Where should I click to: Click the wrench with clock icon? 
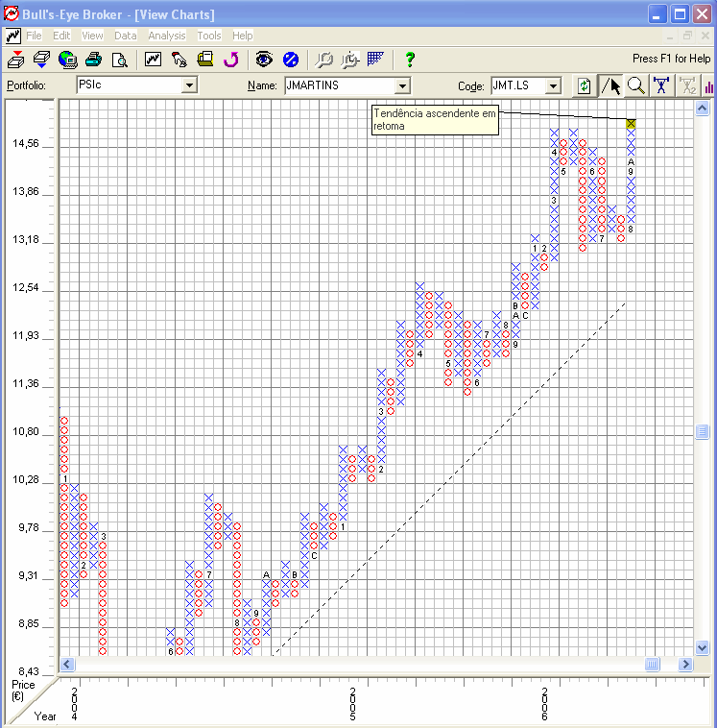pyautogui.click(x=350, y=60)
